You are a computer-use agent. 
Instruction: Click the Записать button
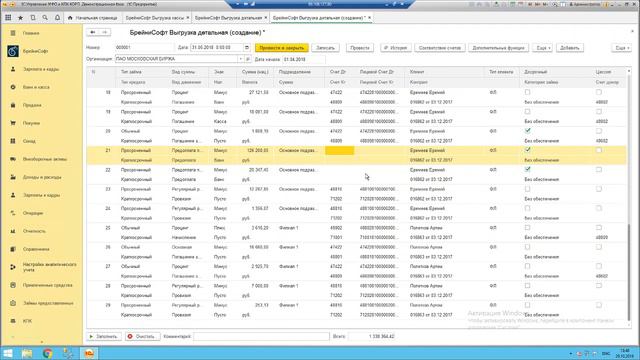pos(325,48)
